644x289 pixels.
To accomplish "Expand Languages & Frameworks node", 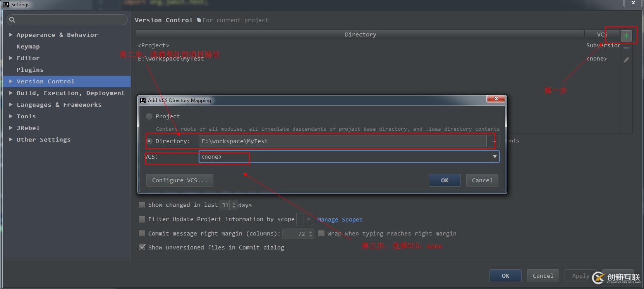I will click(x=11, y=105).
